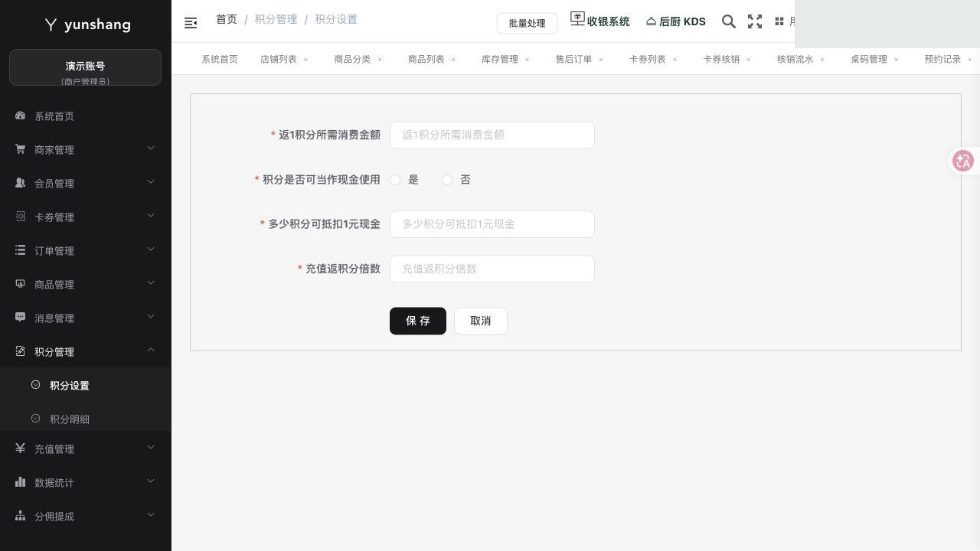Open the 演示账号 account card

[85, 67]
